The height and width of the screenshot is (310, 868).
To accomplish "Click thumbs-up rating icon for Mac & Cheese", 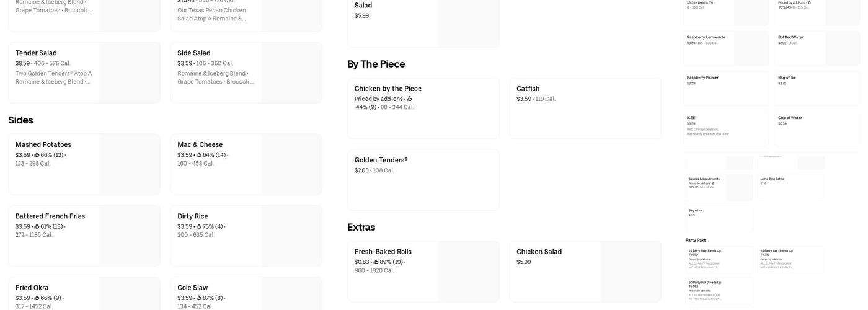I will point(199,155).
